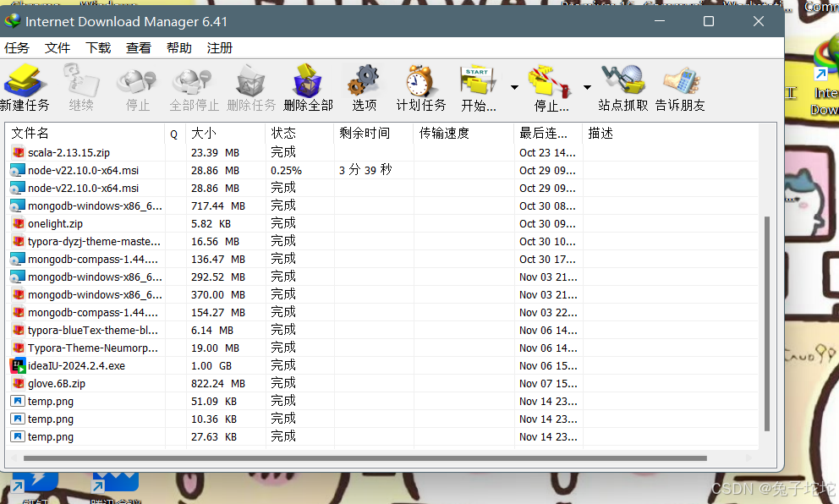The image size is (839, 504).
Task: Click the vertical scrollbar of download list
Action: coord(767,324)
